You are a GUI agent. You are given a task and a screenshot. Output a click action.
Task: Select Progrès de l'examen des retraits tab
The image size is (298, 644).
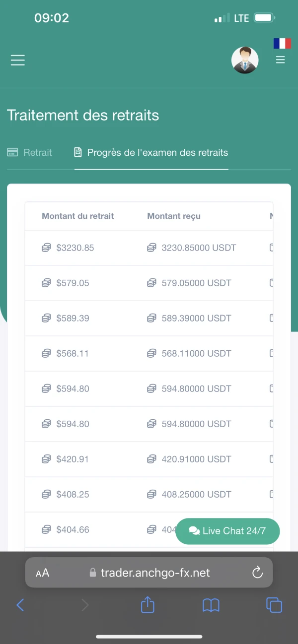pos(151,152)
